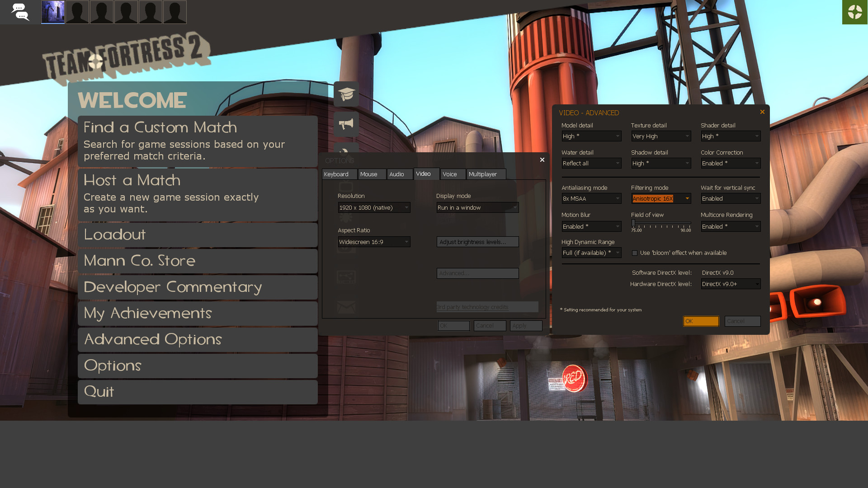
Task: Click the first player avatar thumbnail
Action: tap(53, 12)
